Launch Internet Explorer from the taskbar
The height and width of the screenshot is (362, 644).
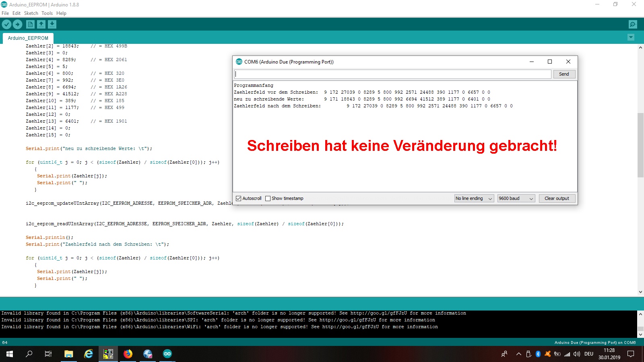89,354
